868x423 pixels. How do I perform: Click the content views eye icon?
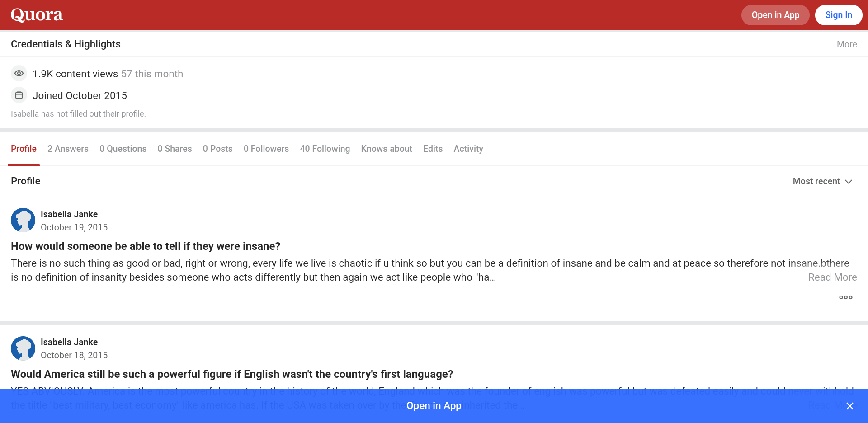coord(19,73)
